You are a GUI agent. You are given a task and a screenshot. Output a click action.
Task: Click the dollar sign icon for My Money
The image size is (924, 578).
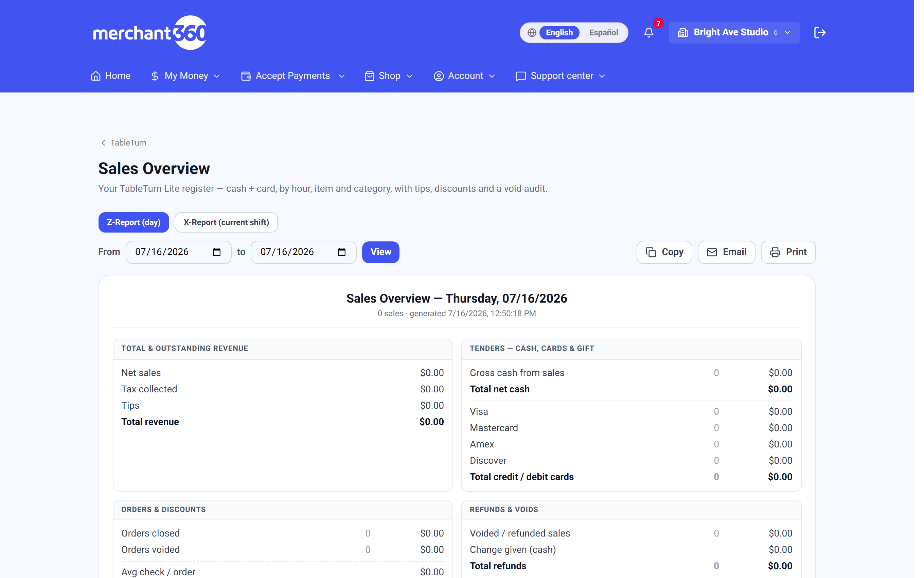click(x=155, y=76)
